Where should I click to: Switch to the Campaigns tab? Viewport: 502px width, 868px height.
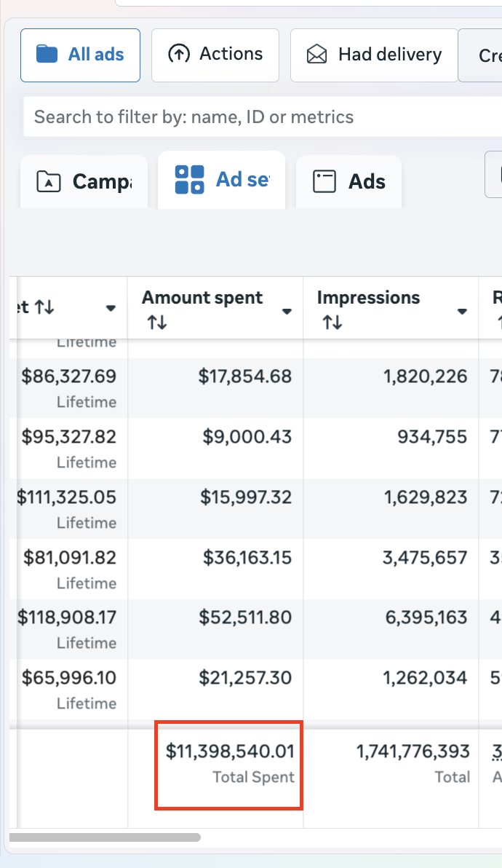click(x=84, y=181)
